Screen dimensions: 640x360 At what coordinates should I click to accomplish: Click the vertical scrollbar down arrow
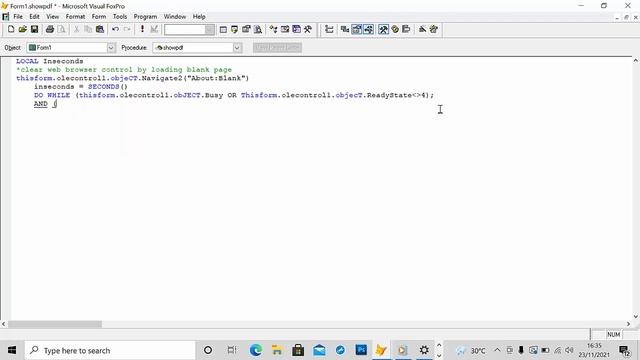[x=636, y=316]
